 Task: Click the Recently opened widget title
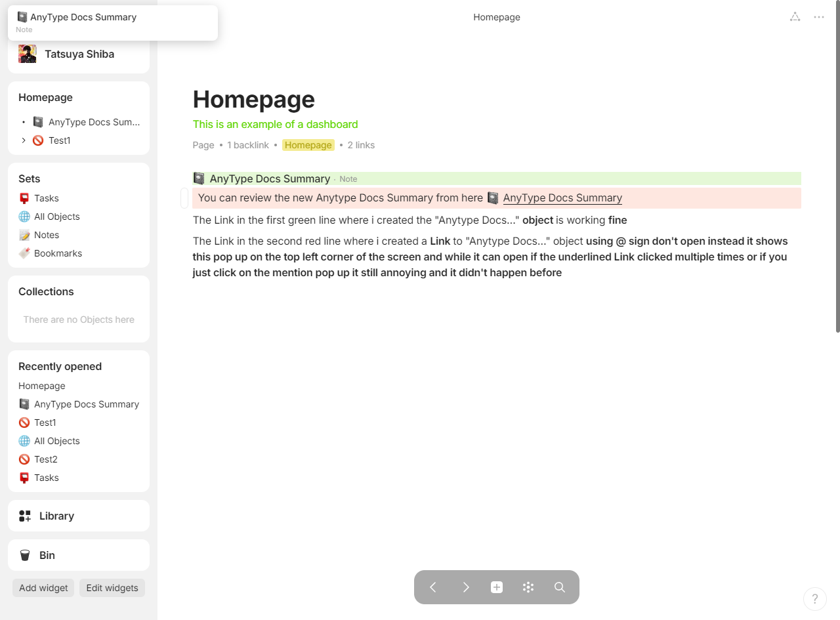(60, 366)
